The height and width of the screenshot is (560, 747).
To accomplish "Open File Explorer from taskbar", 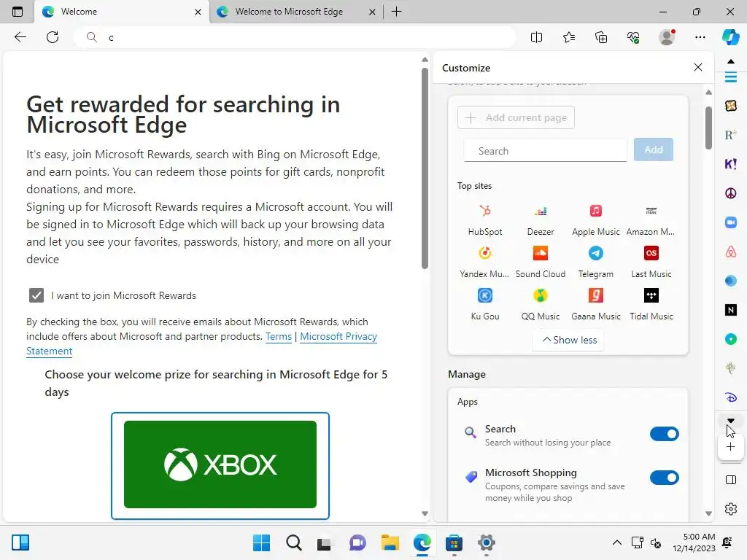I will coord(390,542).
